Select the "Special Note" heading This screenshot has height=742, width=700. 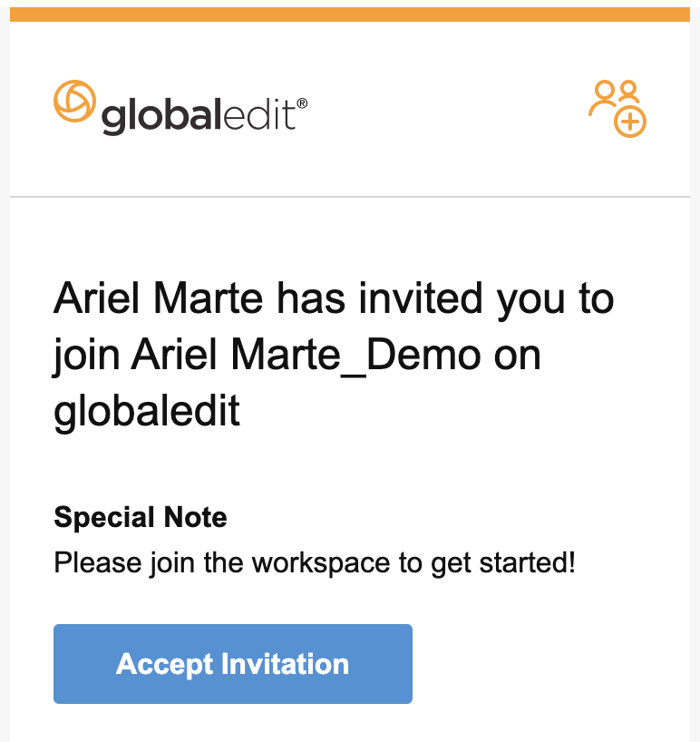141,517
